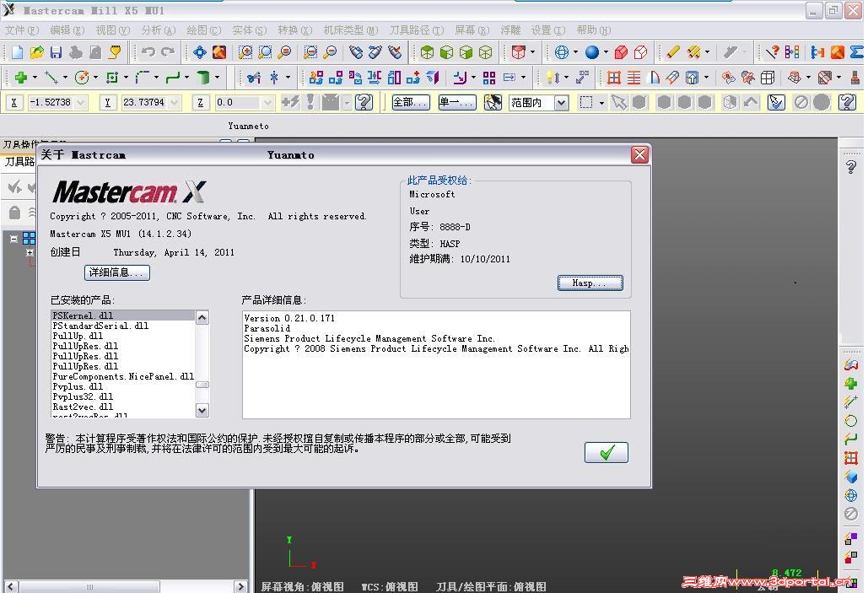Click the 详细信息... button
The height and width of the screenshot is (593, 868).
point(116,272)
